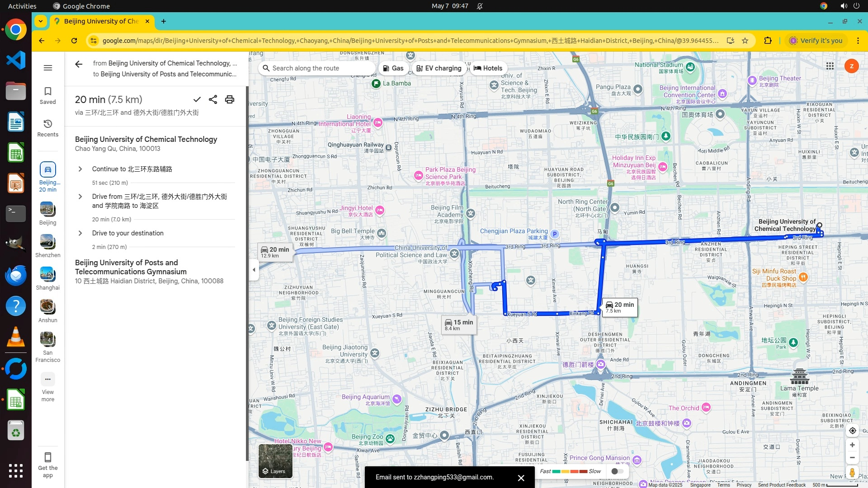The width and height of the screenshot is (868, 488).
Task: Click the checkmark icon next to 20 min
Action: tap(197, 100)
